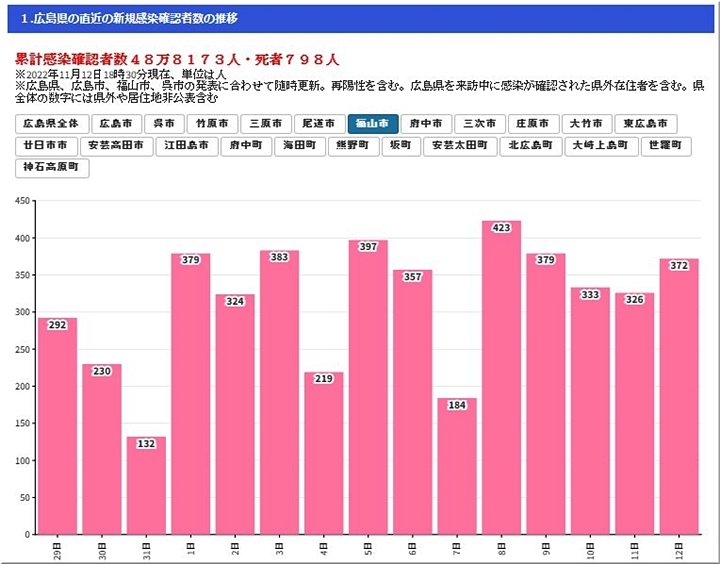Select 三原市 from the city buttons
720x564 pixels.
[266, 124]
